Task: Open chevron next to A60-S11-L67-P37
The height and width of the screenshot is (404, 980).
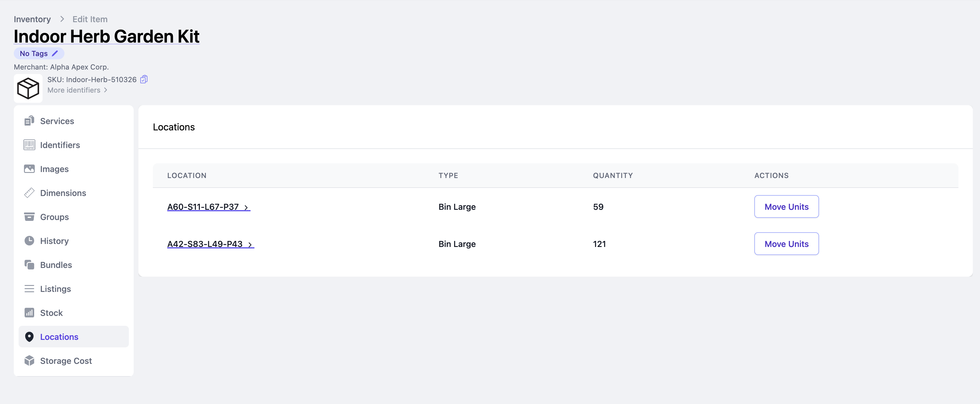Action: click(x=246, y=207)
